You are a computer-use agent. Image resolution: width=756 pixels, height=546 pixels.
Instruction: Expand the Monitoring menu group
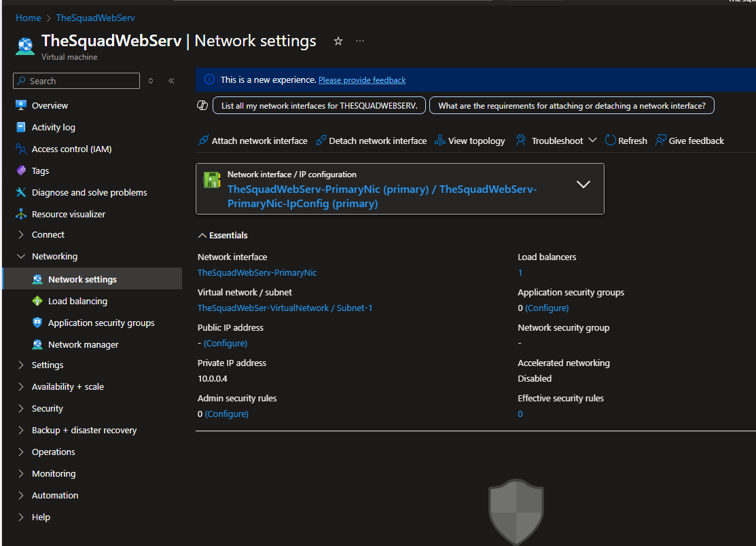pos(21,473)
